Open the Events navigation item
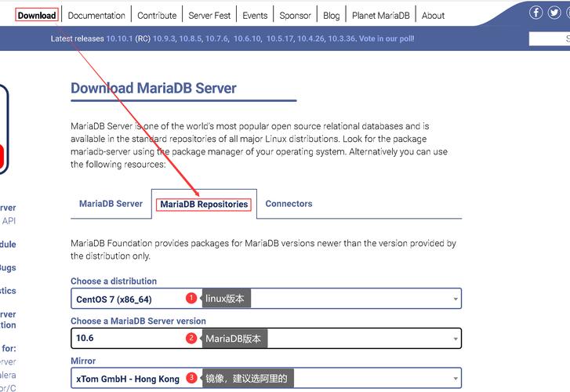Image resolution: width=570 pixels, height=392 pixels. (x=255, y=16)
